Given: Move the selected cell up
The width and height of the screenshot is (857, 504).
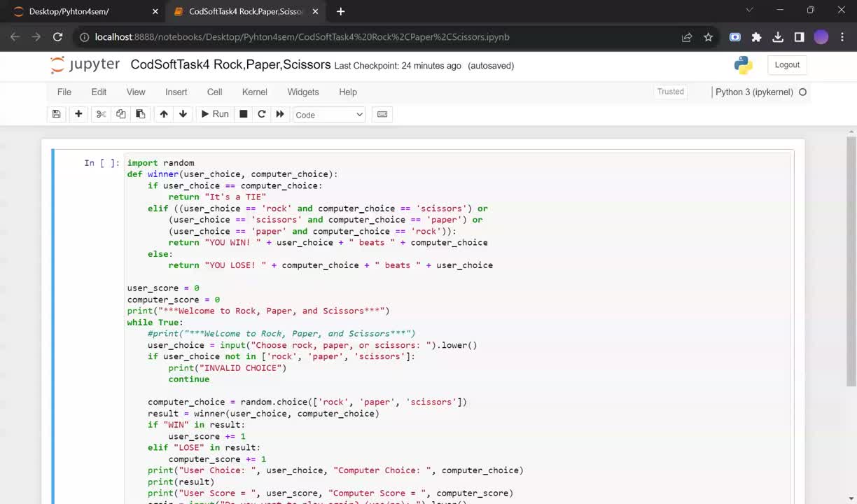Looking at the screenshot, I should (x=164, y=114).
